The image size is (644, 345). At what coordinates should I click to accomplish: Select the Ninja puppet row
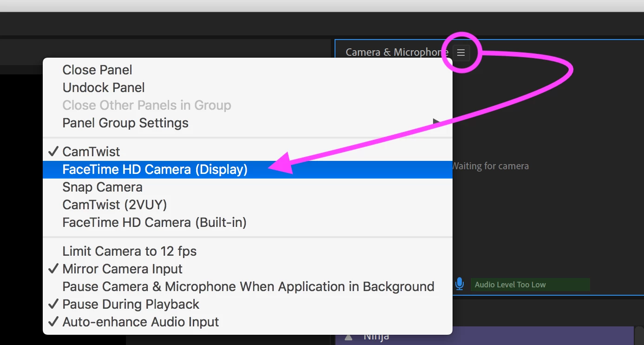click(x=484, y=336)
